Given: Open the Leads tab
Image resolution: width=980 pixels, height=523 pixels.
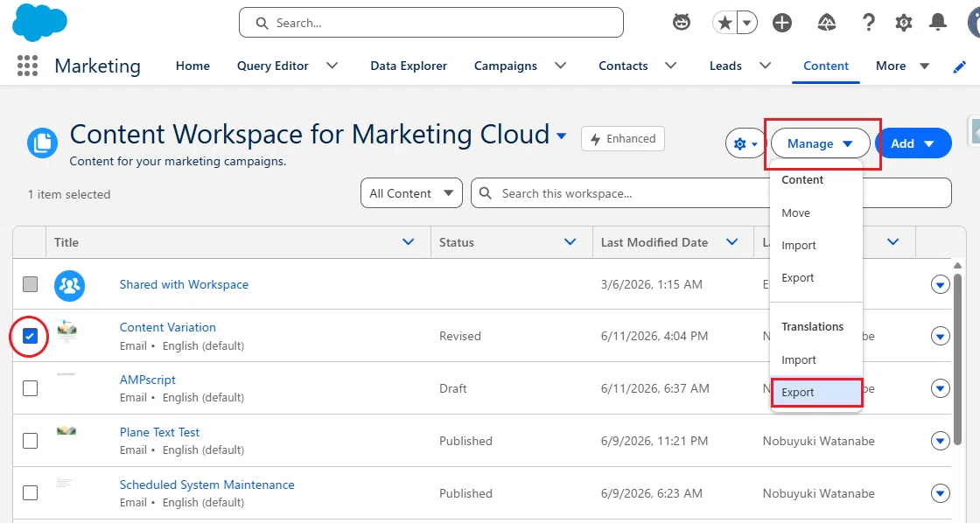Looking at the screenshot, I should [x=725, y=66].
